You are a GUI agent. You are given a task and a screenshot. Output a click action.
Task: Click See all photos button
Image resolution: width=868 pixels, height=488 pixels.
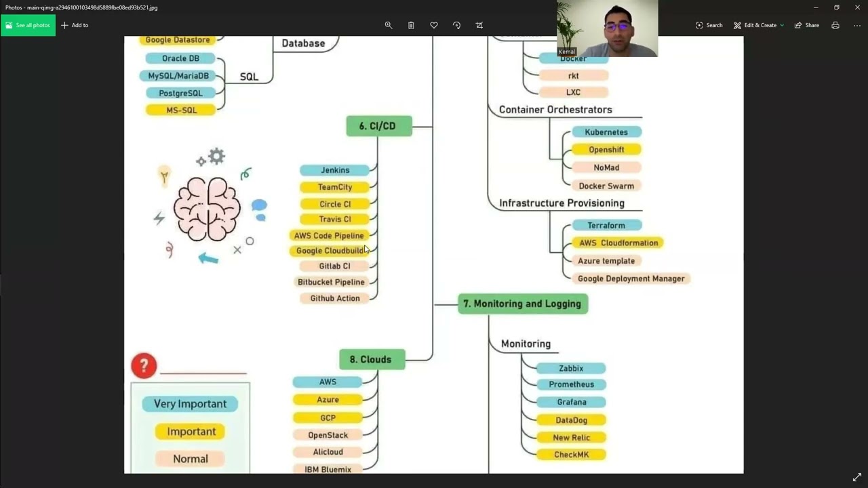coord(28,25)
